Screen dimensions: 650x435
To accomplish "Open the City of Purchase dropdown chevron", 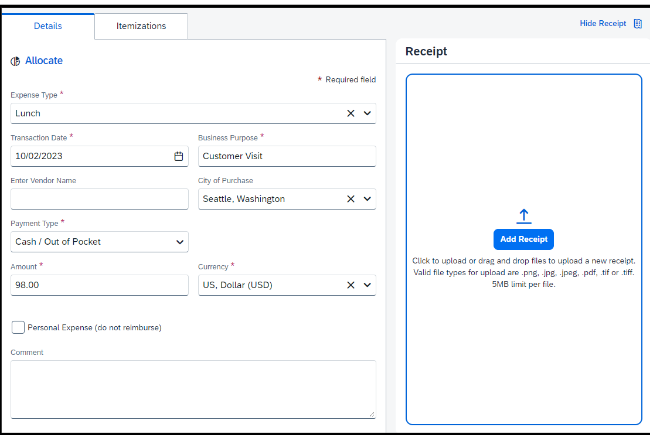I will click(367, 199).
